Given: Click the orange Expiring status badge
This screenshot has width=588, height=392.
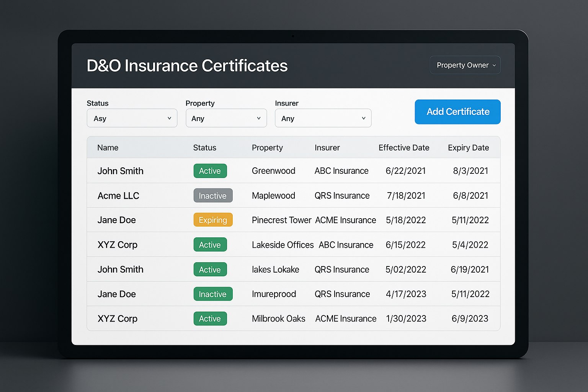Looking at the screenshot, I should 213,220.
